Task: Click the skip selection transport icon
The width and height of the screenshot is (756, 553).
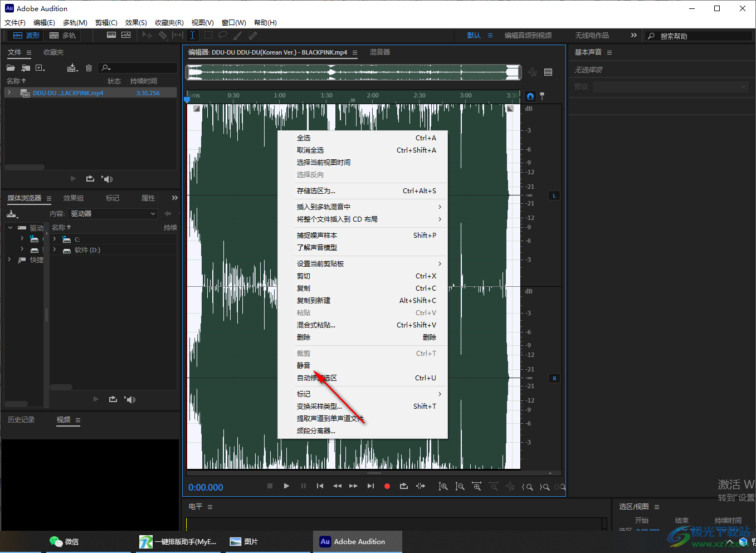Action: pyautogui.click(x=421, y=486)
